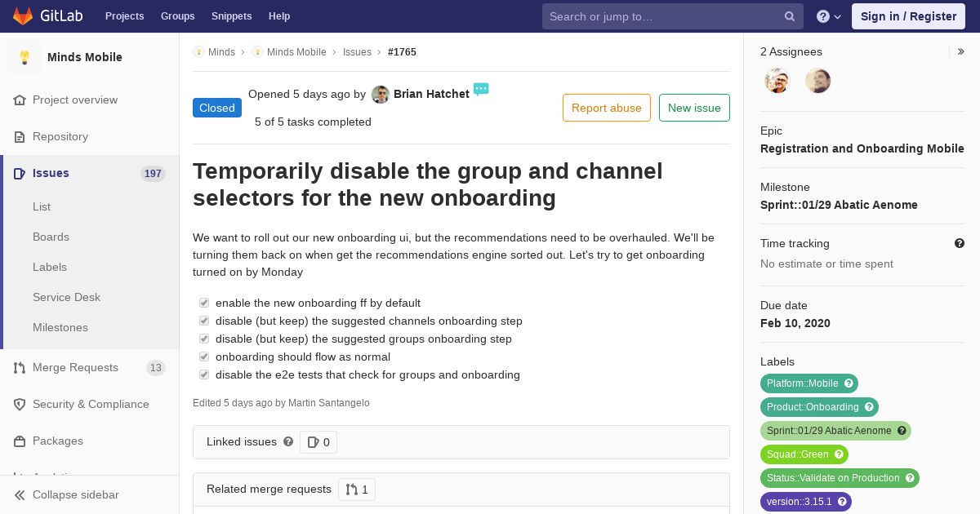Click the first assignee avatar

[777, 81]
